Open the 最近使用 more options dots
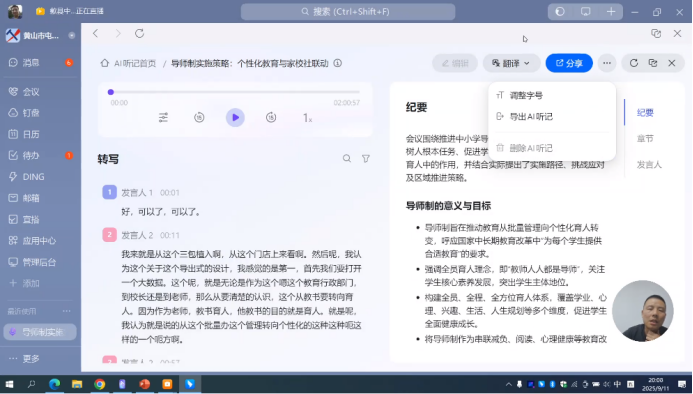 pyautogui.click(x=67, y=311)
